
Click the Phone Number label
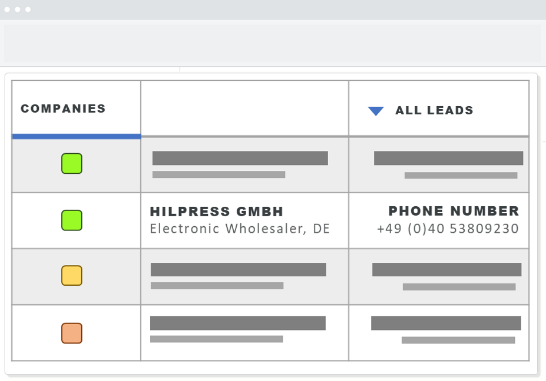click(x=454, y=211)
